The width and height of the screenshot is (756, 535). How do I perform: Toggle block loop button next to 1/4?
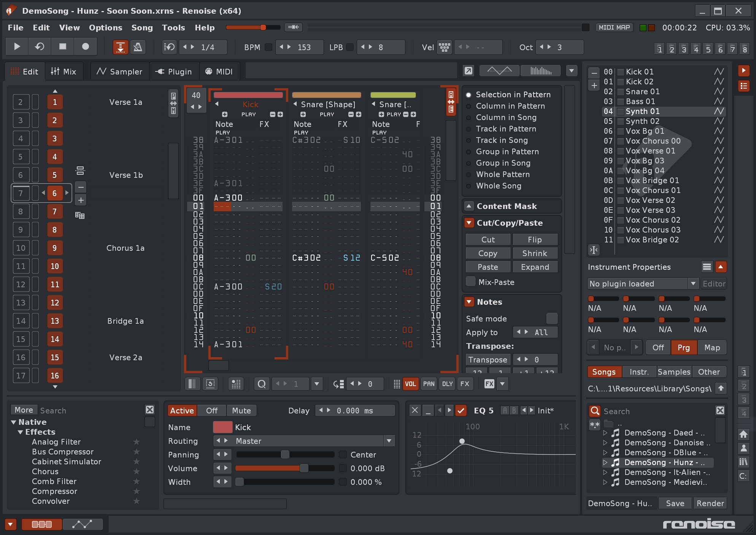pos(170,47)
